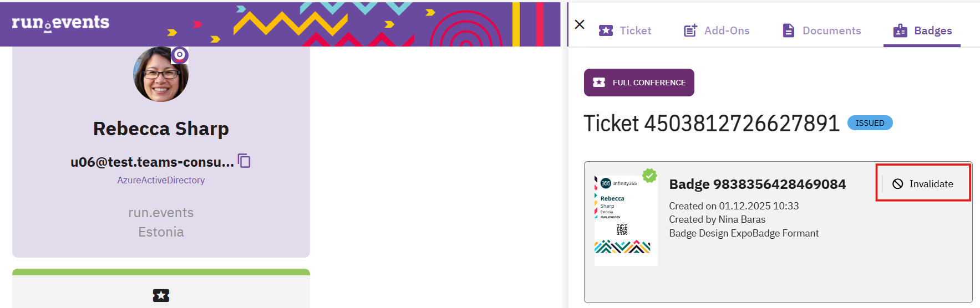Image resolution: width=980 pixels, height=308 pixels.
Task: Click the Ticket 4503812726627891 heading
Action: pos(712,123)
